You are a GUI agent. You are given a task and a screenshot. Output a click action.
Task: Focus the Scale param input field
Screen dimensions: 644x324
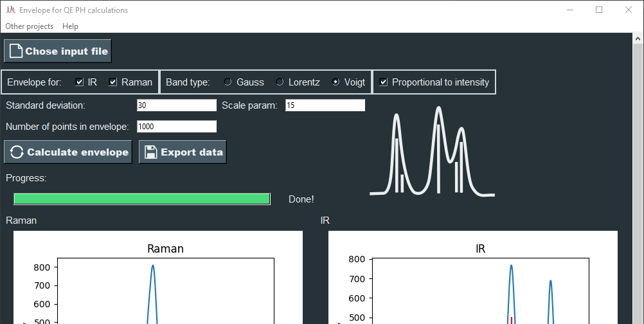tap(325, 105)
